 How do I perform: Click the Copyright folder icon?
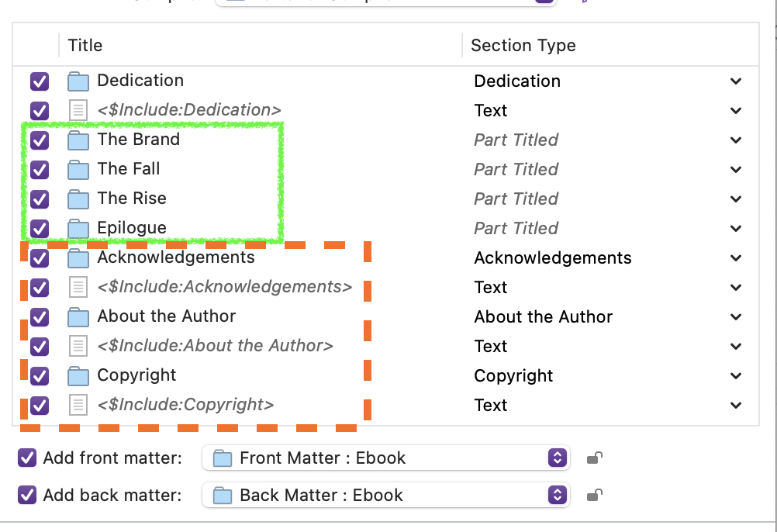(78, 375)
